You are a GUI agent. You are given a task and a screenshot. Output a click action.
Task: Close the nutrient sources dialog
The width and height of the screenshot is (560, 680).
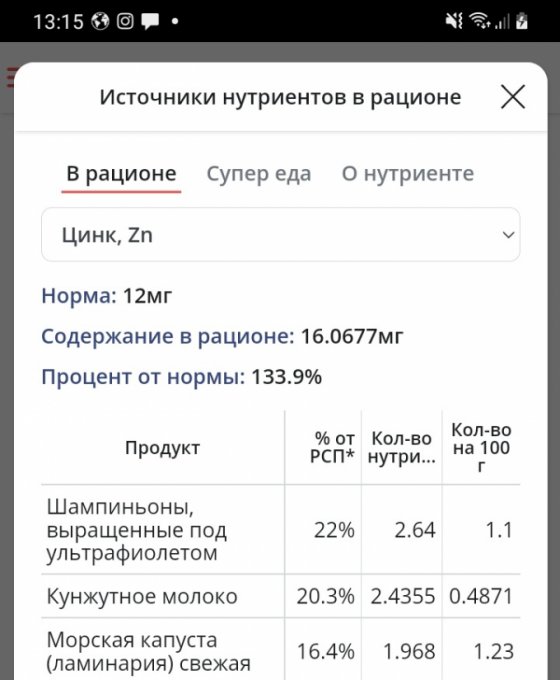(513, 97)
